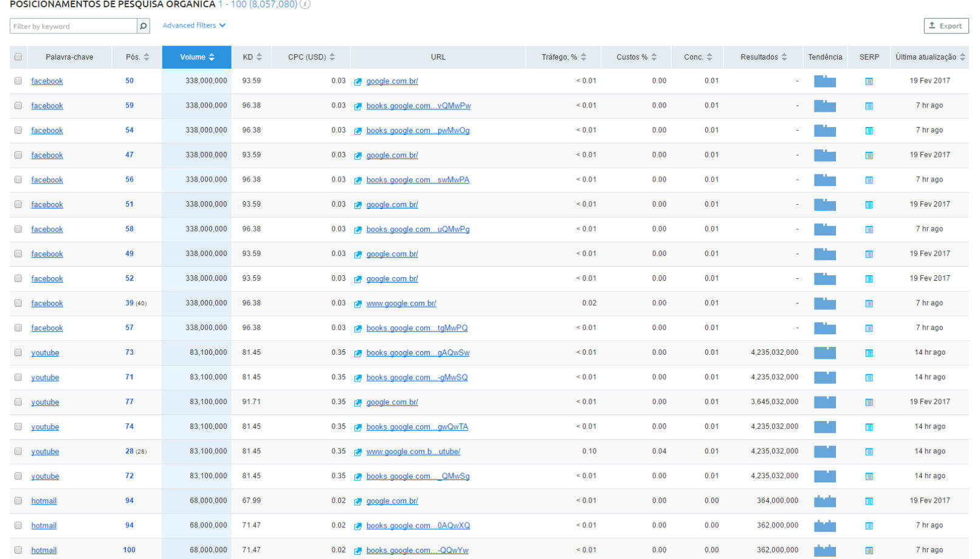The image size is (980, 559).
Task: Click the info icon next to the results count
Action: (305, 4)
